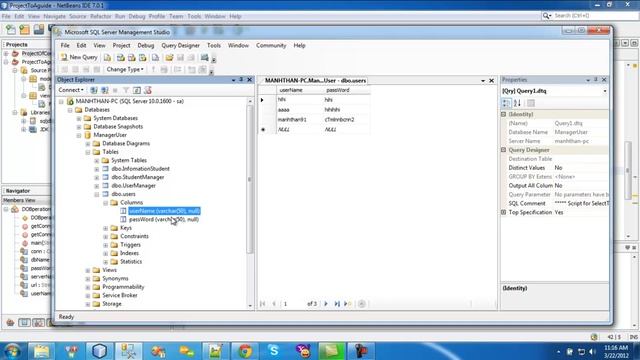Click the NULL userName cell in new row
Viewport: 640px width, 360px height.
(299, 129)
